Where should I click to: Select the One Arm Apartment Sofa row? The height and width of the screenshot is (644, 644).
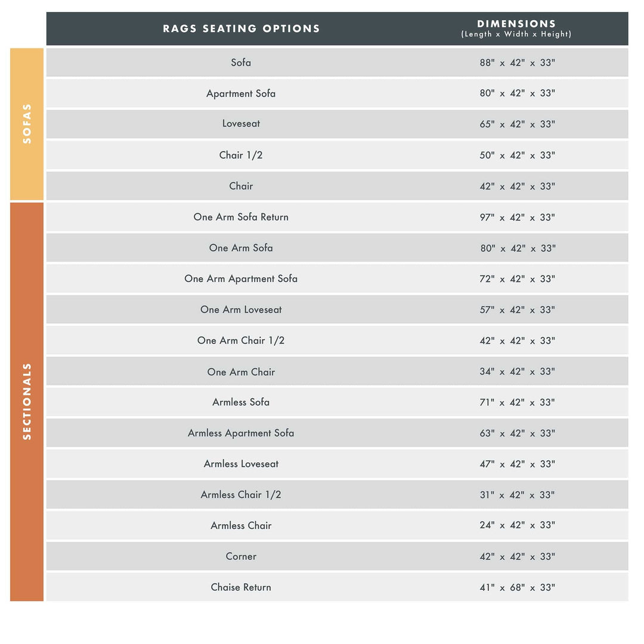(241, 278)
